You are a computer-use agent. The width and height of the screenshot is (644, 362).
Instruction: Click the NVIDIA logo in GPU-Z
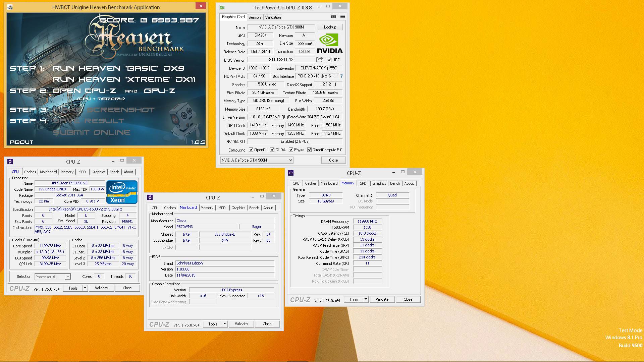(x=330, y=44)
